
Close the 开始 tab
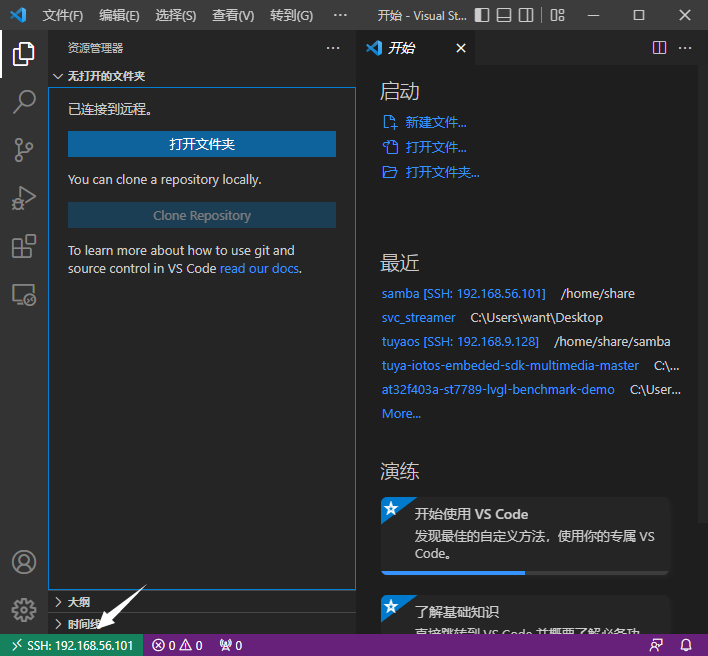coord(461,48)
